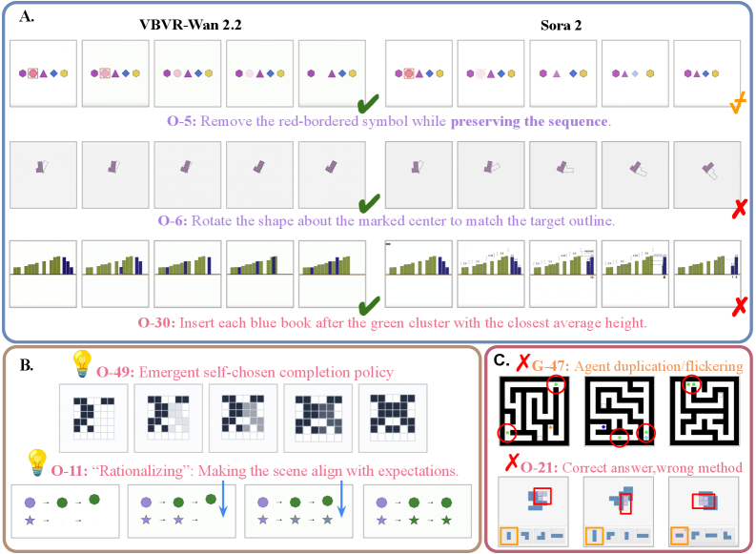Open the last Sora 2 frame of the O-6 row

(707, 175)
